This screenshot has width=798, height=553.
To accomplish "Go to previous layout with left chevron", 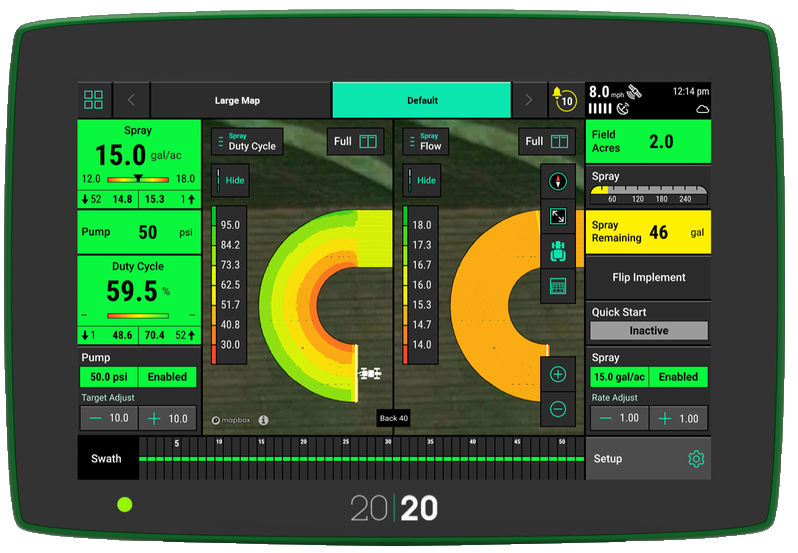I will 131,100.
